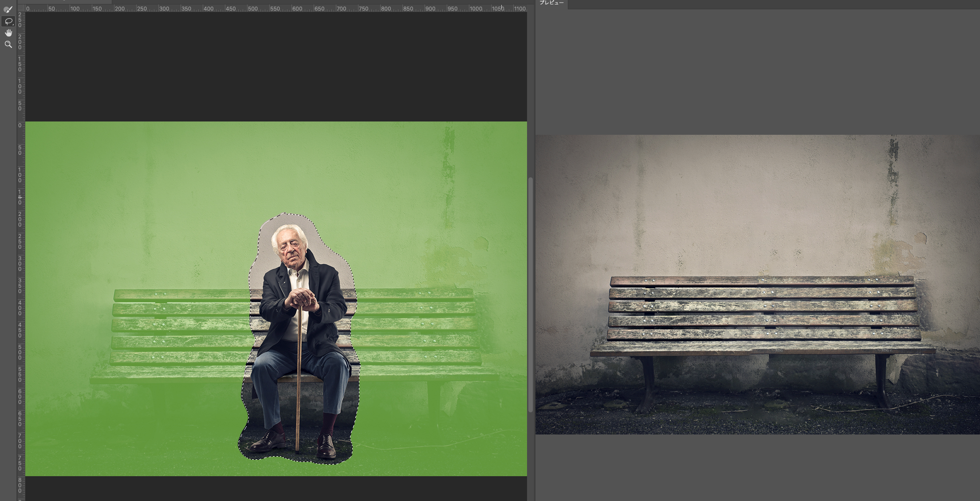The image size is (980, 501).
Task: Select the Lasso tool
Action: pos(8,21)
